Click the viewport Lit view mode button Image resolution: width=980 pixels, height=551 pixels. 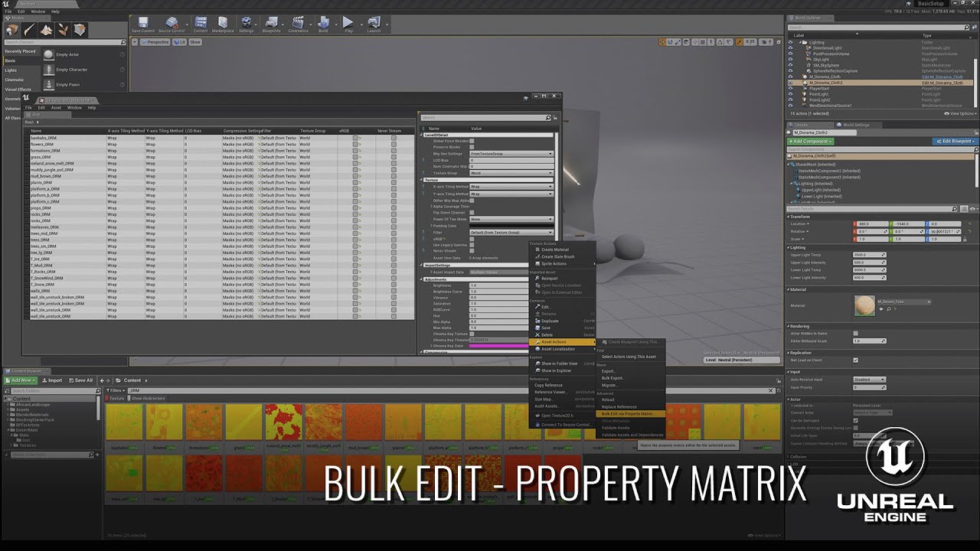pyautogui.click(x=179, y=42)
